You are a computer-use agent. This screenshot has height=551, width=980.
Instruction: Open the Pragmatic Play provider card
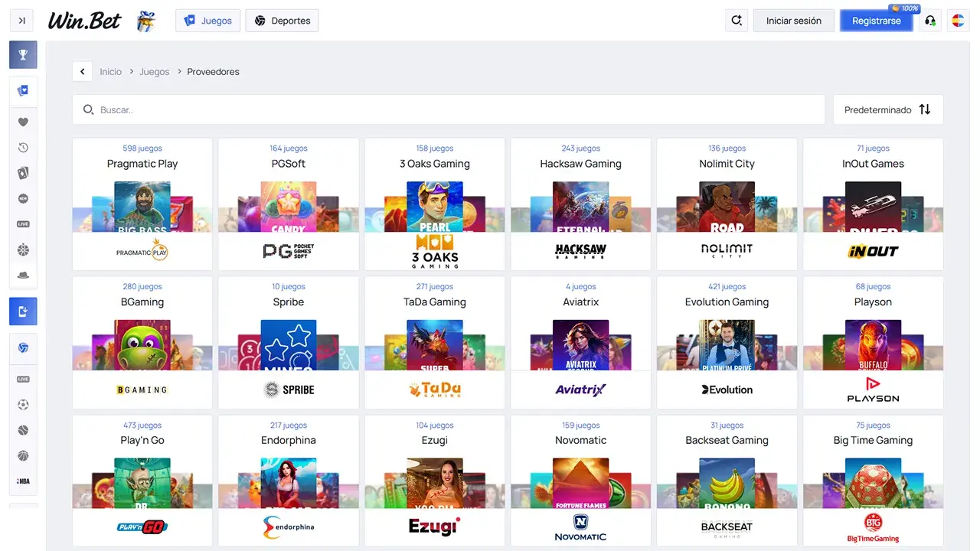pos(142,204)
